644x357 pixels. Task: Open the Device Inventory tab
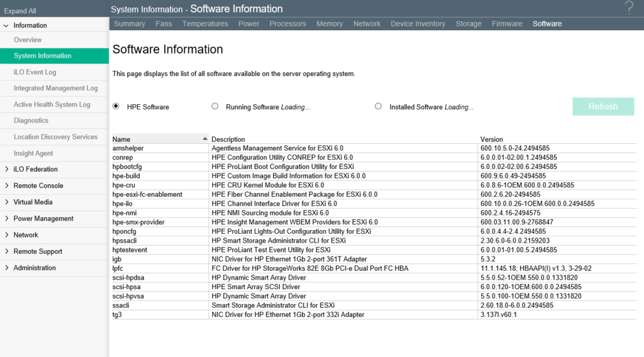coord(418,24)
